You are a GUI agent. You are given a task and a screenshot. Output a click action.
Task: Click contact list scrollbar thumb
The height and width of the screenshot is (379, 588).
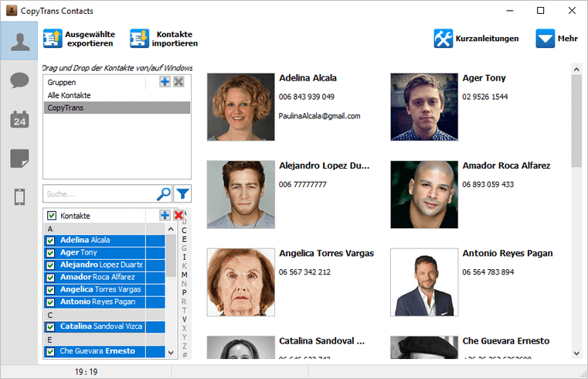coord(171,256)
